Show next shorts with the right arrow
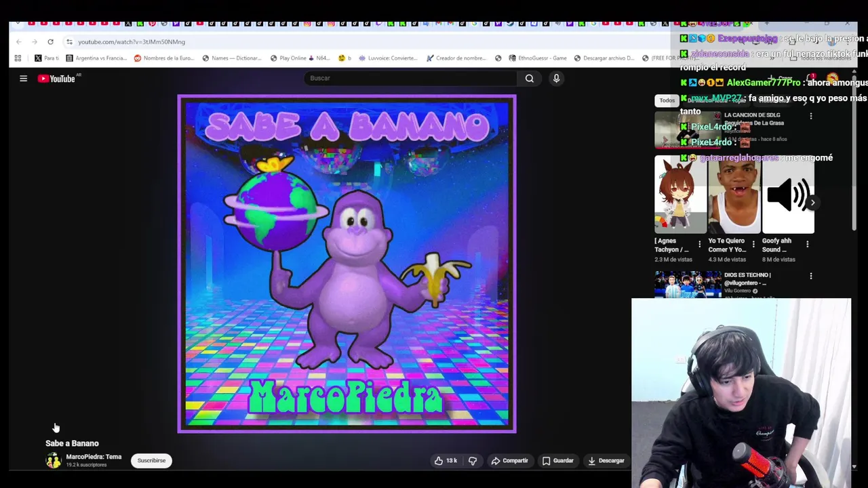868x488 pixels. coord(812,203)
